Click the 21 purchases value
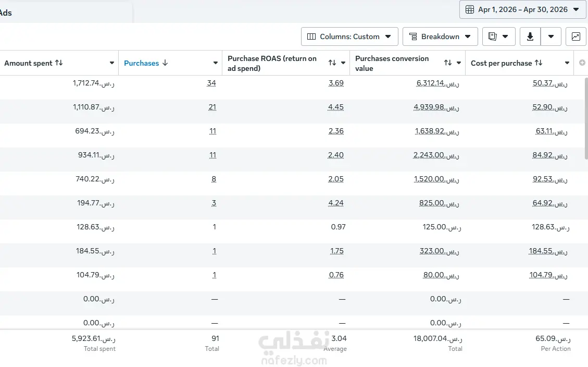 [212, 107]
